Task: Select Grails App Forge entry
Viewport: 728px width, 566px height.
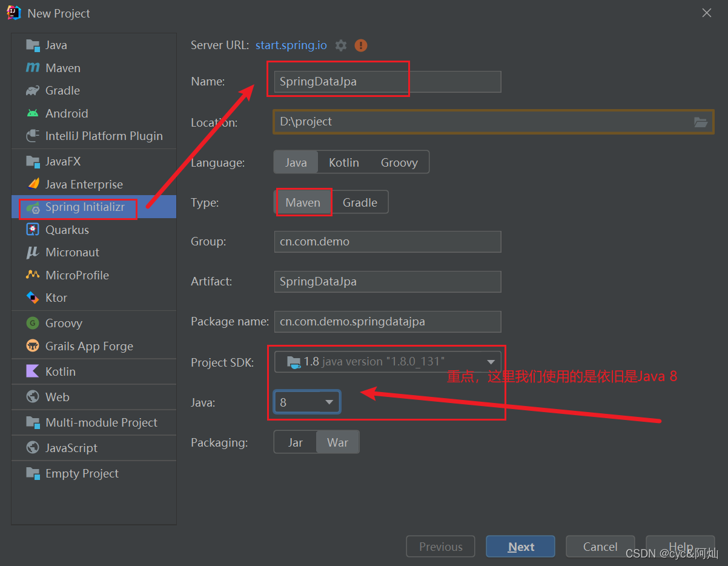Action: pos(94,346)
